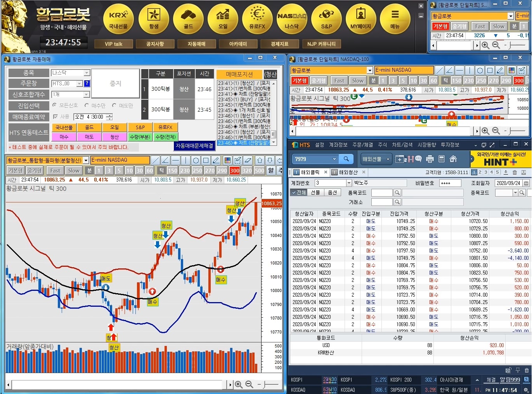Screen dimensions: 532x394
Task: Select angle line tool in bottom-left chart toolbar
Action: pyautogui.click(x=165, y=160)
